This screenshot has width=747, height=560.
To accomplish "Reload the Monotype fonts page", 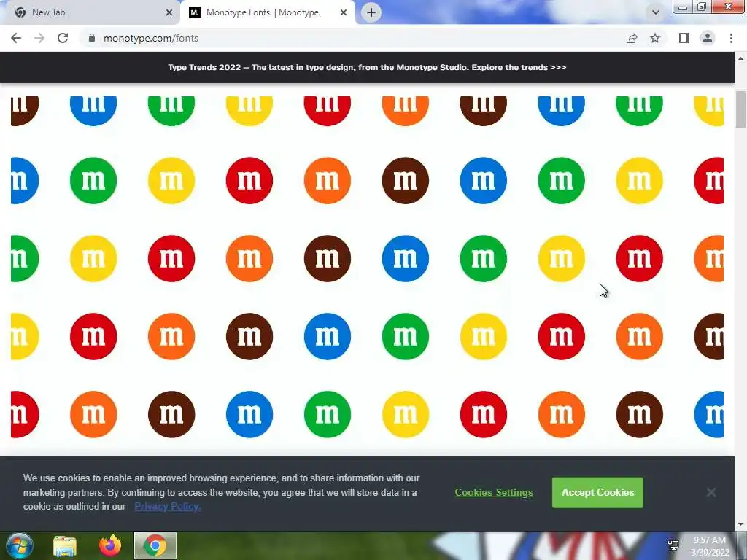I will 63,38.
